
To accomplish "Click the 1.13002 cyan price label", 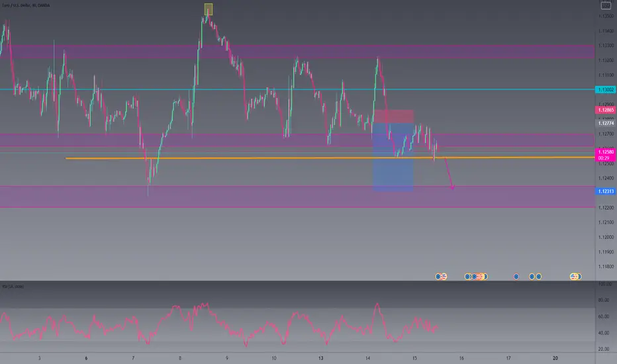I will (x=605, y=90).
